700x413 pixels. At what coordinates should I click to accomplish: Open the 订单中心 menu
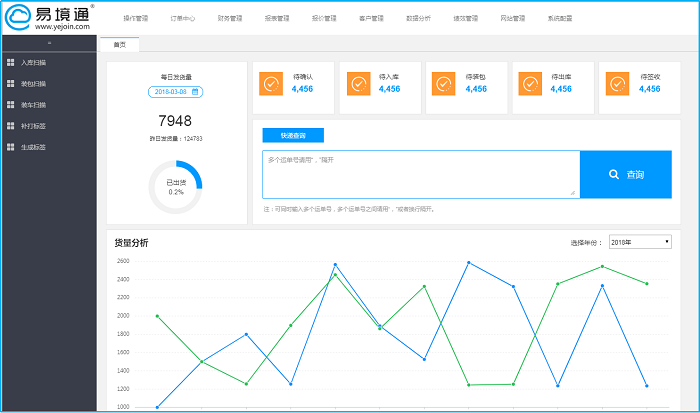click(x=182, y=18)
